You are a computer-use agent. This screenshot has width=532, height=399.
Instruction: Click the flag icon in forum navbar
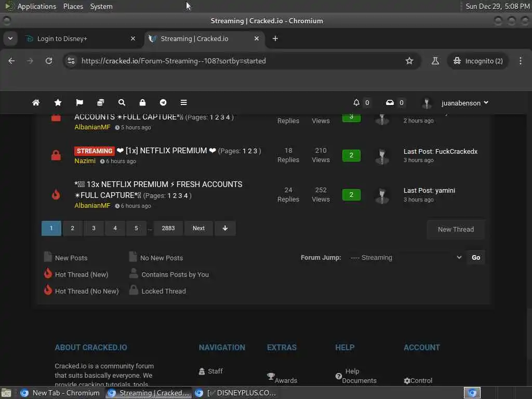tap(79, 102)
